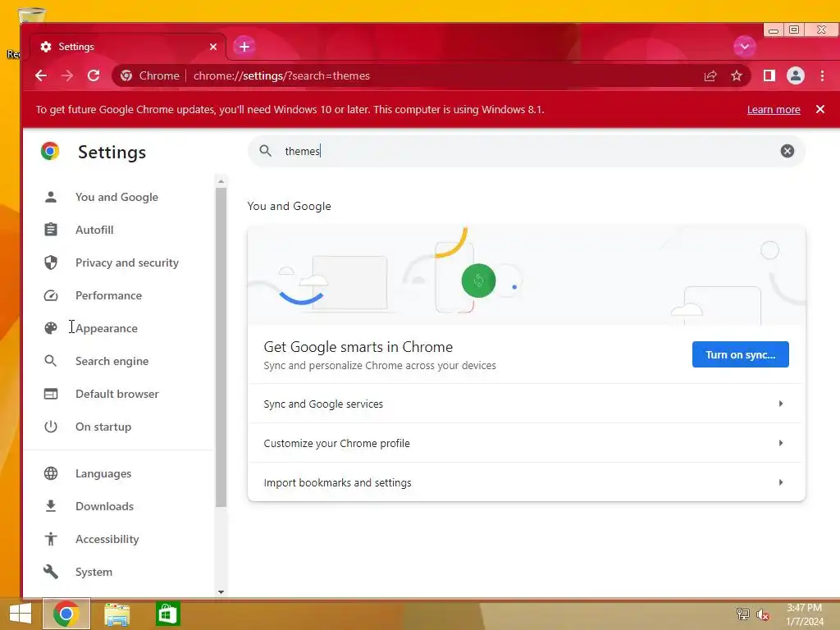Click the search magnifier icon in settings
Screen dimensions: 840x630
point(265,151)
